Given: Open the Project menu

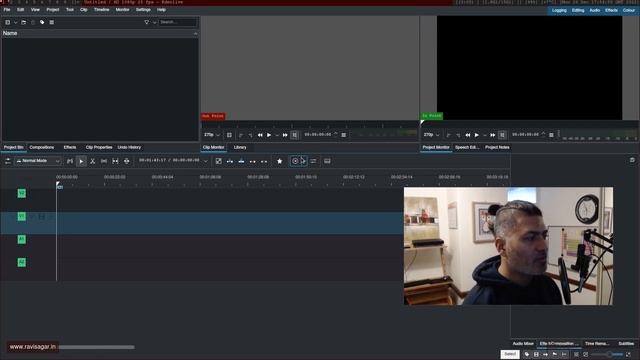Looking at the screenshot, I should [53, 10].
